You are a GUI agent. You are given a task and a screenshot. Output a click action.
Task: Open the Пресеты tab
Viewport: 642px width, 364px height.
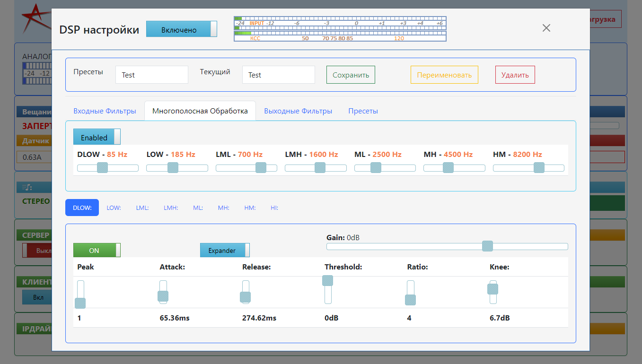point(363,111)
